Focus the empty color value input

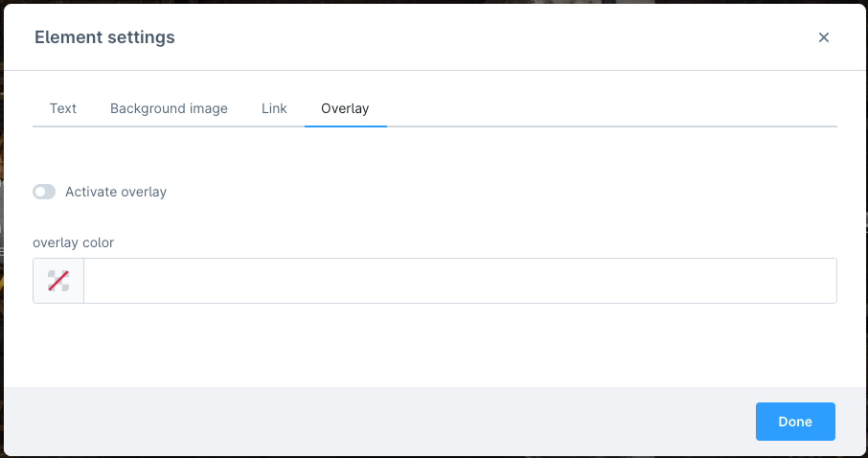[460, 281]
